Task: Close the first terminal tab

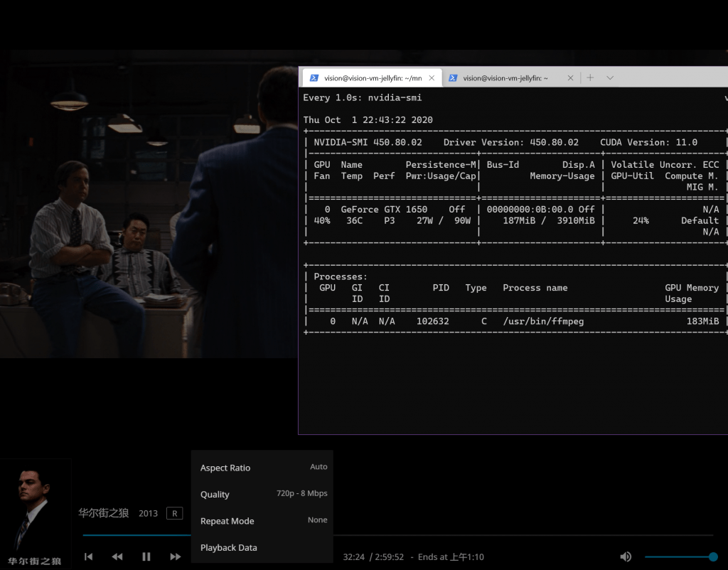Action: [x=432, y=78]
